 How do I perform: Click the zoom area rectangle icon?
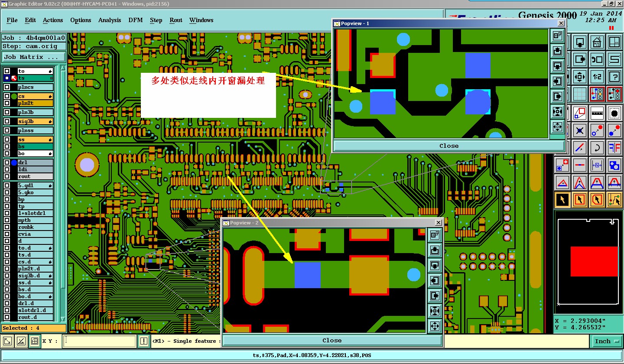click(x=579, y=113)
